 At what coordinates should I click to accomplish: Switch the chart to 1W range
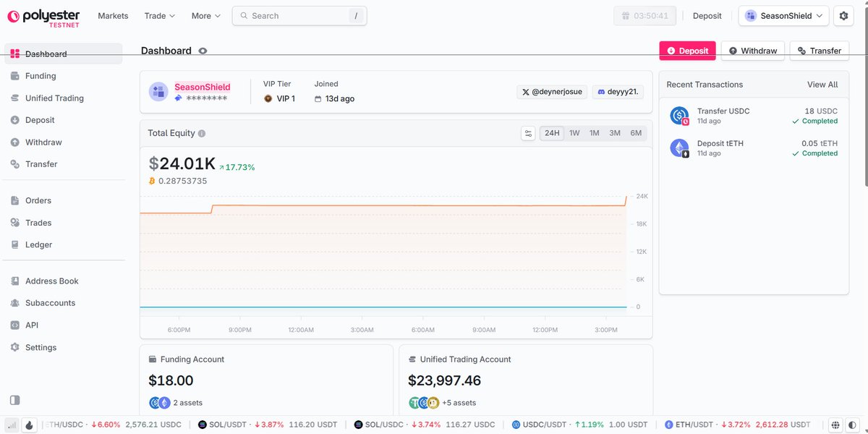click(x=574, y=133)
